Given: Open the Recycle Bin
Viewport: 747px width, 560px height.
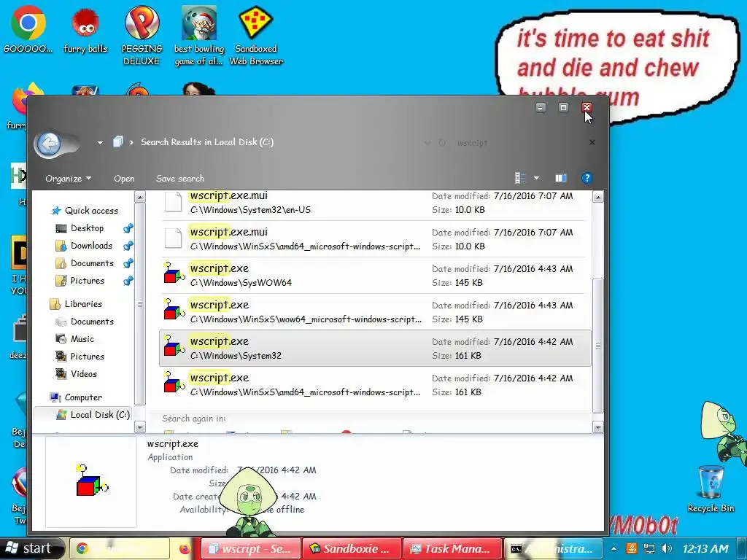Looking at the screenshot, I should pyautogui.click(x=711, y=489).
